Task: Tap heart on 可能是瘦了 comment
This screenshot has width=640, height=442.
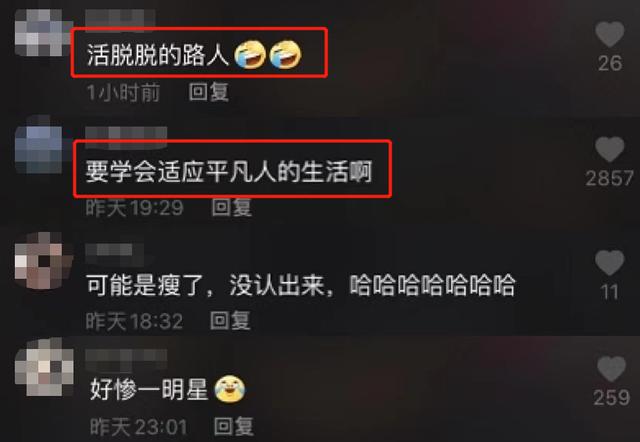Action: [610, 263]
